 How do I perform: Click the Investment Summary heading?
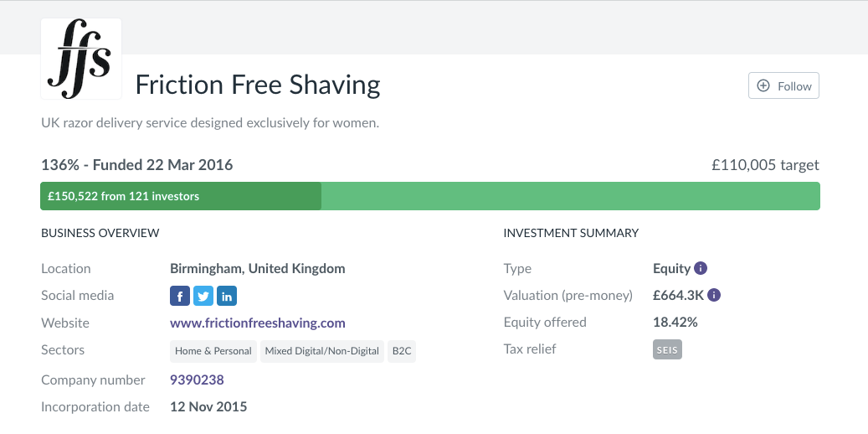pos(571,233)
